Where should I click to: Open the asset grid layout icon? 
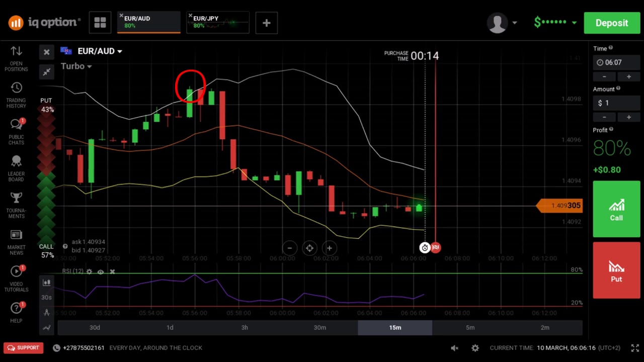point(100,23)
